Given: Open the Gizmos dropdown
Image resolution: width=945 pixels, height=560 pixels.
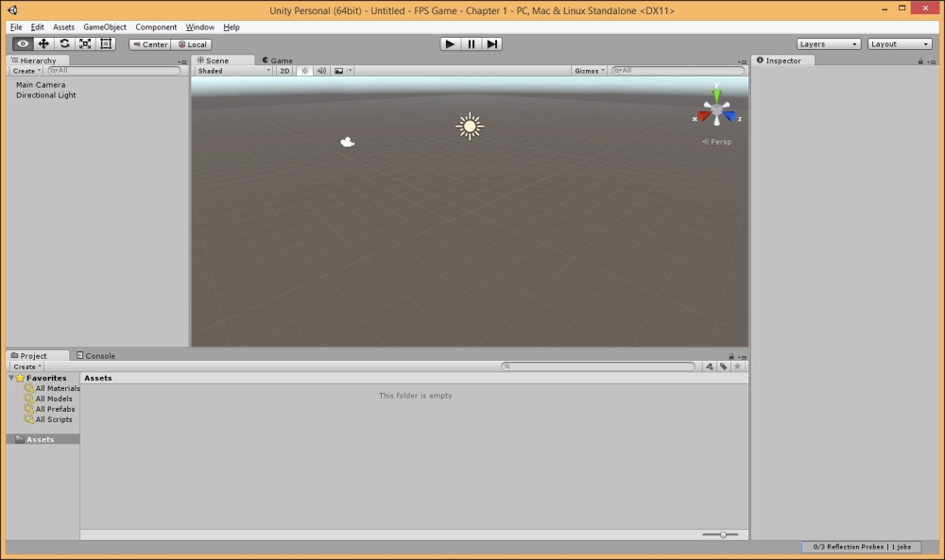Looking at the screenshot, I should coord(587,70).
